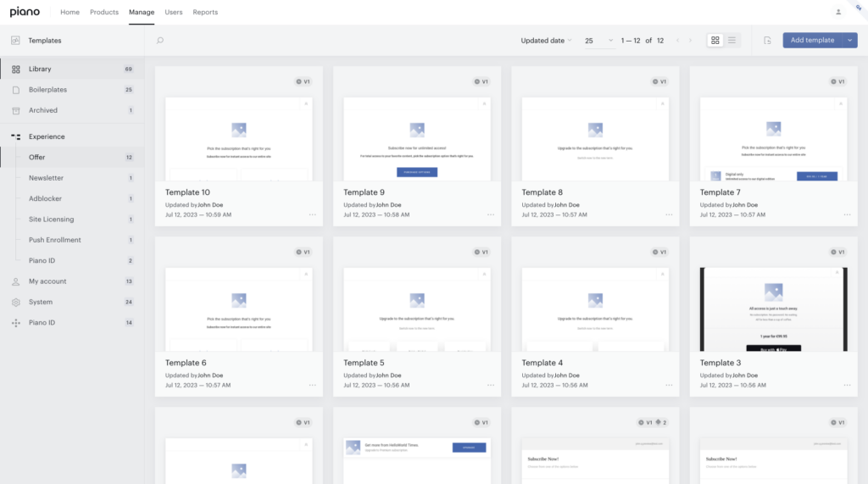Click the search magnifier icon

pos(160,41)
